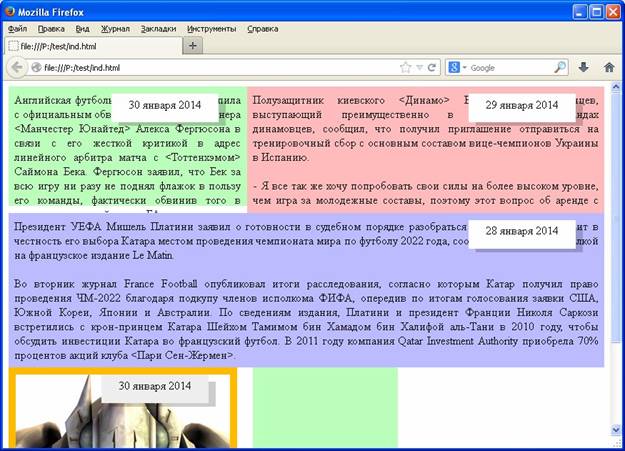Click the page identity globe icon

click(x=37, y=68)
